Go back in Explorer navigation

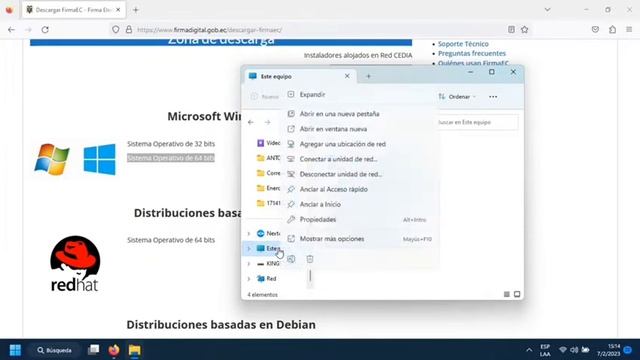tap(251, 122)
